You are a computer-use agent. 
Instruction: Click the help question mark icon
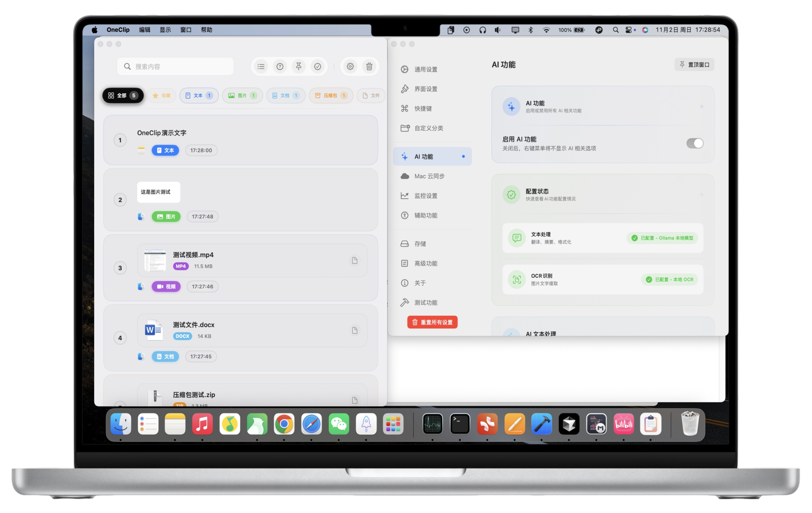tap(280, 66)
